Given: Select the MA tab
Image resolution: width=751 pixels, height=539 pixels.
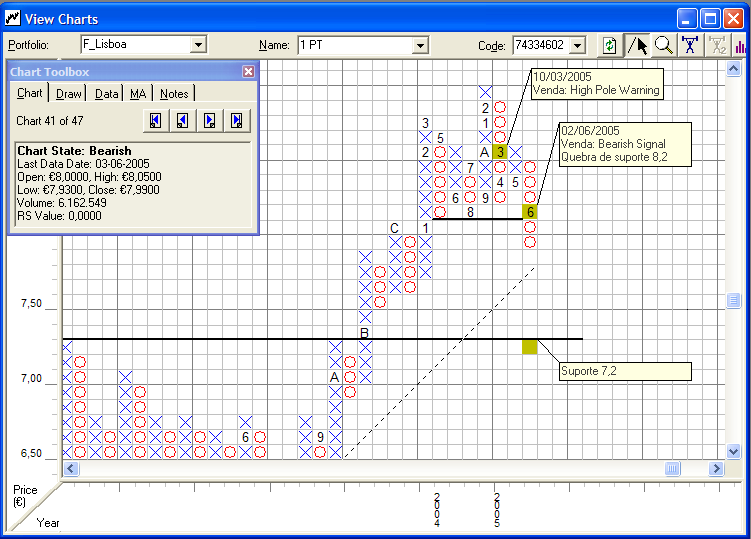Looking at the screenshot, I should pos(138,94).
